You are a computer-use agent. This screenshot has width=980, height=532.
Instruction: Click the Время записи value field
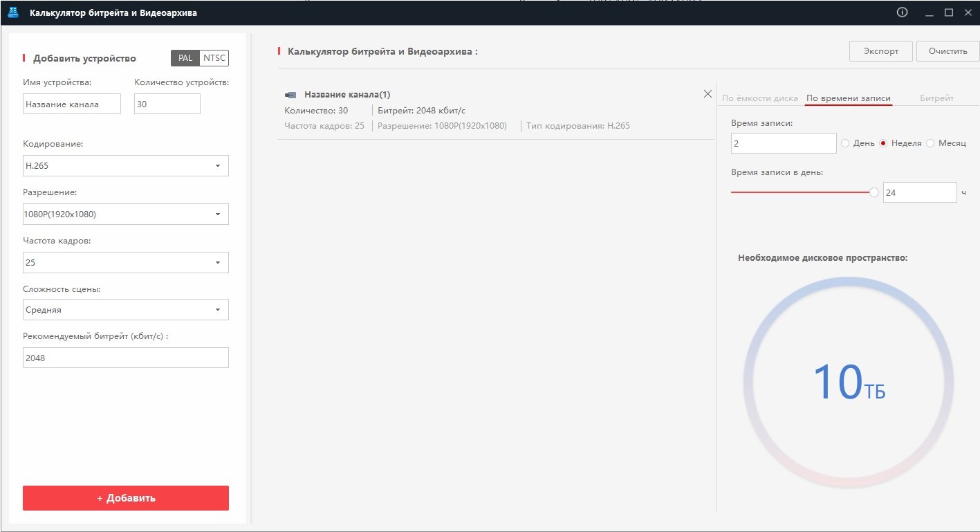(784, 143)
